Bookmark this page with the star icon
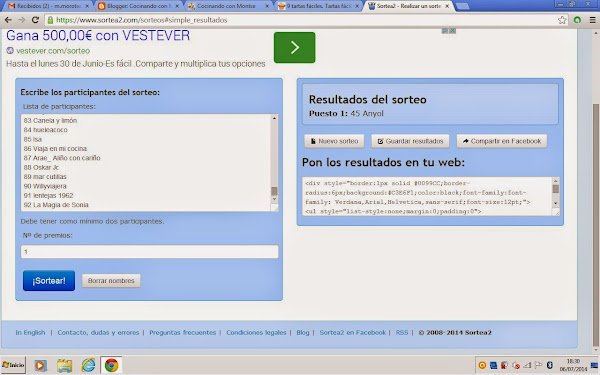Screen dimensions: 600x375 coord(562,20)
